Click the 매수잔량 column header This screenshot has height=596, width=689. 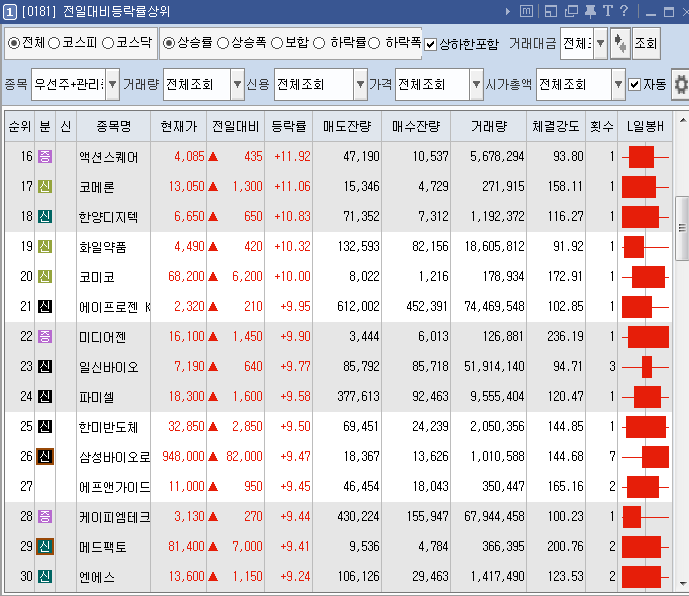tap(416, 127)
